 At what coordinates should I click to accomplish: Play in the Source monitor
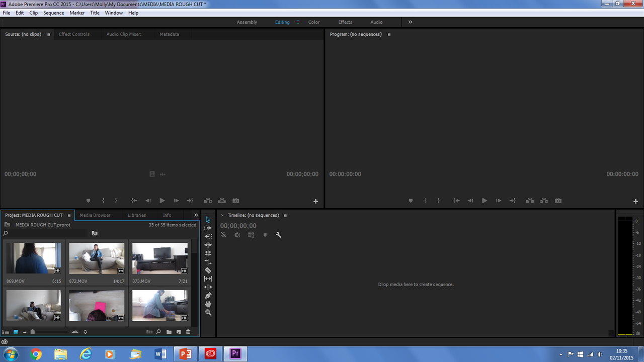162,201
